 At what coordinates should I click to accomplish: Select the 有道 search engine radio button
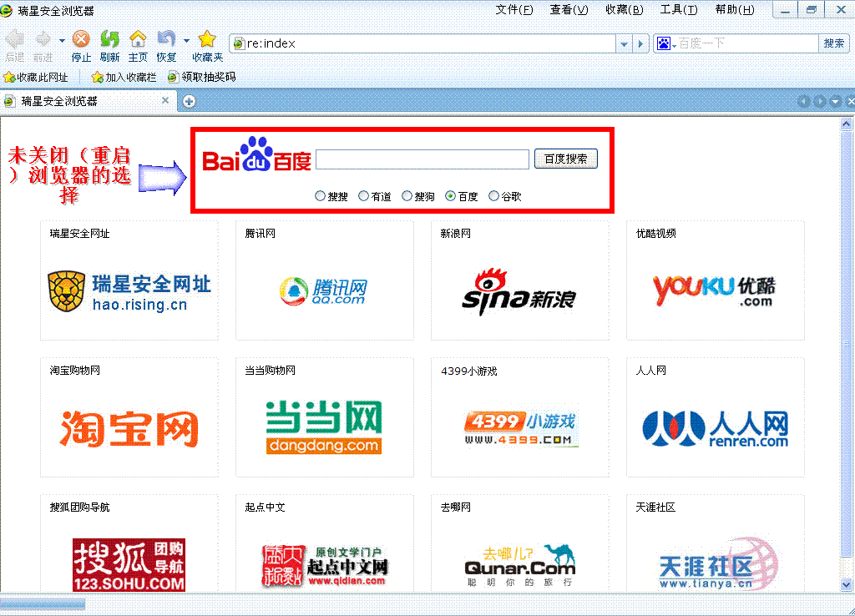[364, 195]
